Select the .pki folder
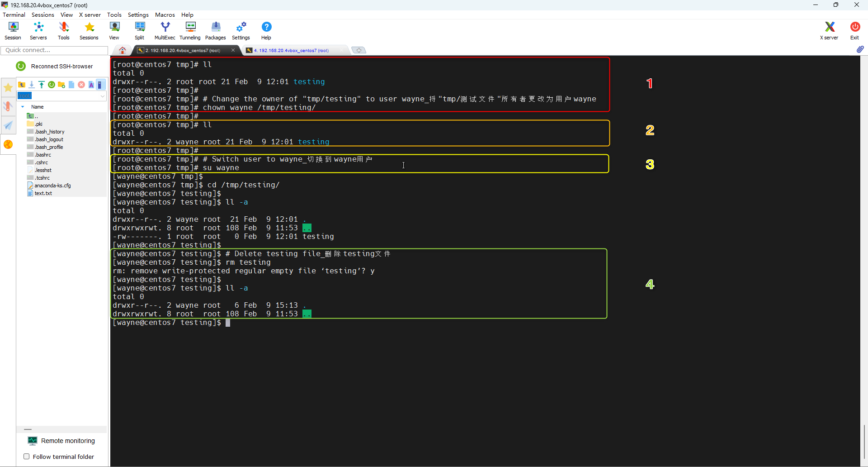The width and height of the screenshot is (868, 467). coord(35,124)
